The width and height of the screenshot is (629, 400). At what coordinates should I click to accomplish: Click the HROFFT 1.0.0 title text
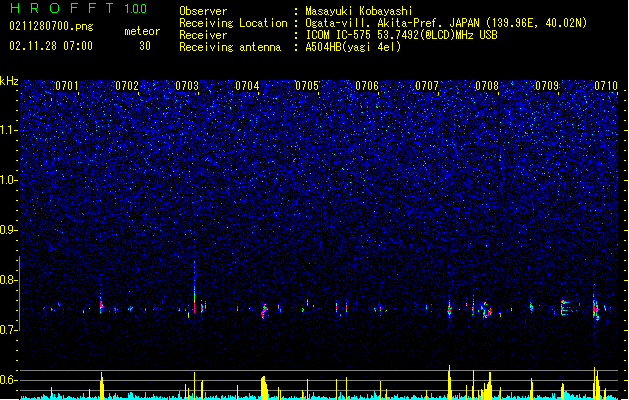point(79,8)
